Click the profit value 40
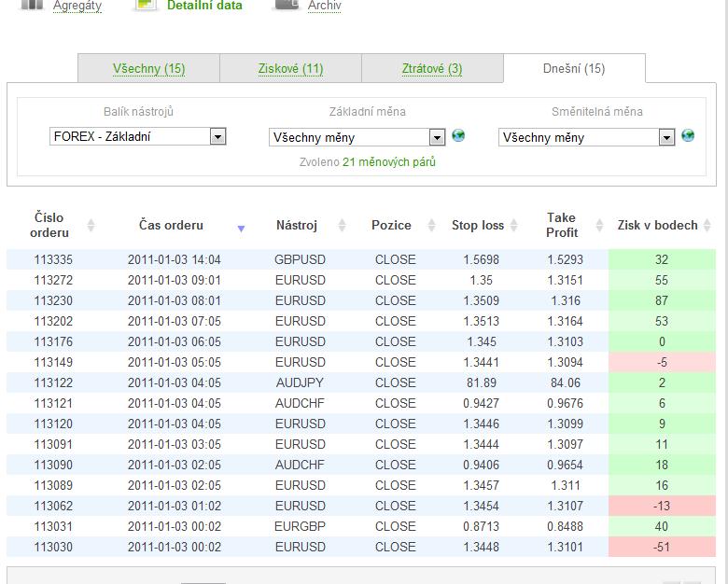 [x=662, y=526]
